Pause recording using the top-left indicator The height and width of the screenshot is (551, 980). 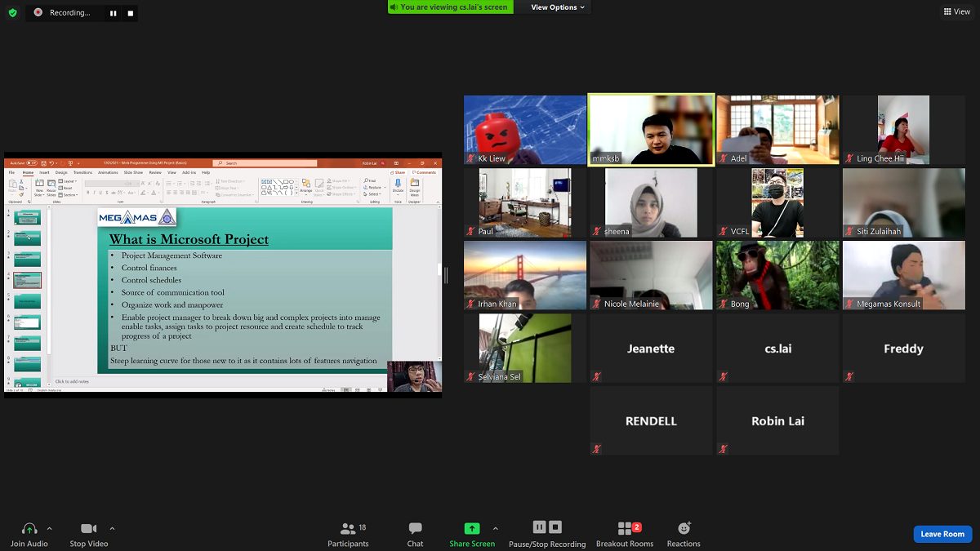pyautogui.click(x=113, y=13)
